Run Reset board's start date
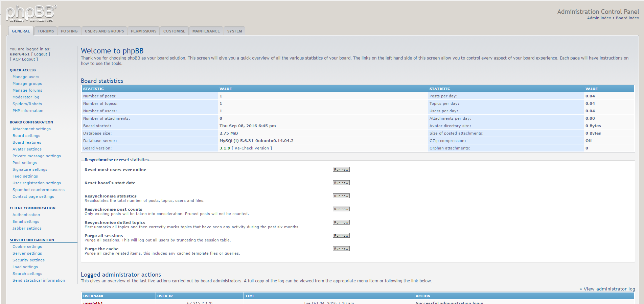Screen dimensions: 644x304 pyautogui.click(x=341, y=183)
